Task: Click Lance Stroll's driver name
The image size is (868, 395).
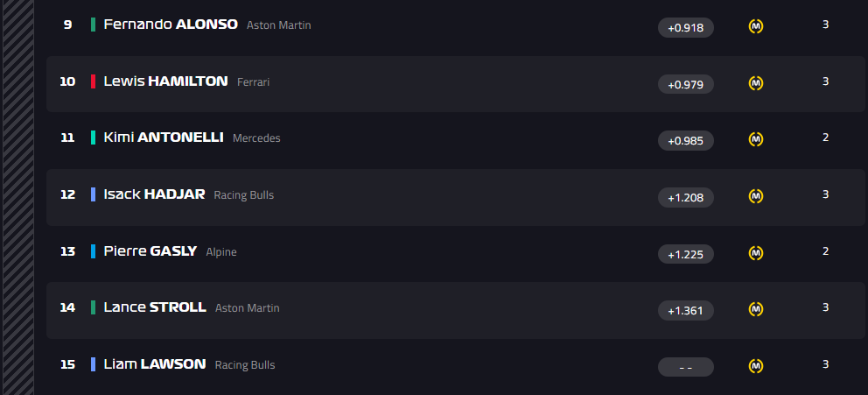Action: pyautogui.click(x=154, y=307)
